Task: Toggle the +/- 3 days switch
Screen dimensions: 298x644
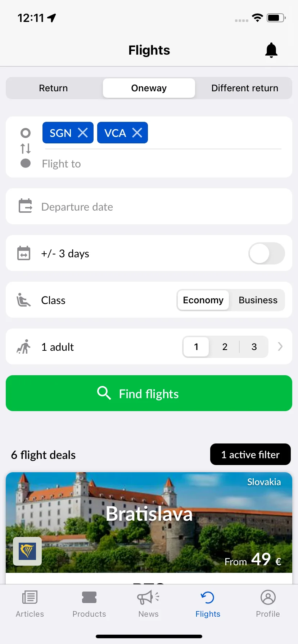Action: pos(267,253)
